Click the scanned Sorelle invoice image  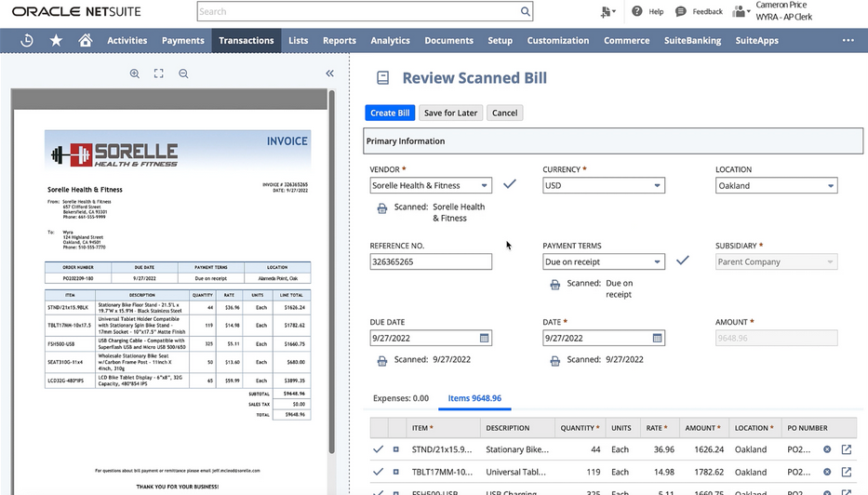(170, 301)
